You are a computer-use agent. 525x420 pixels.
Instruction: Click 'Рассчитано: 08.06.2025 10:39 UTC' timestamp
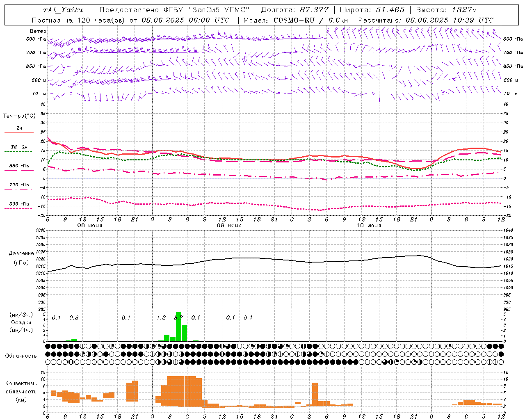coord(426,20)
